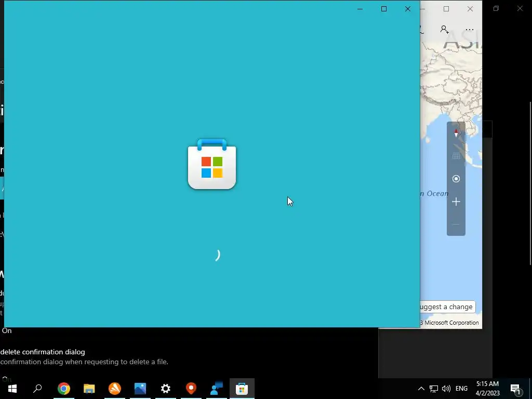532x399 pixels.
Task: Click the Maps show my location button
Action: (x=456, y=179)
